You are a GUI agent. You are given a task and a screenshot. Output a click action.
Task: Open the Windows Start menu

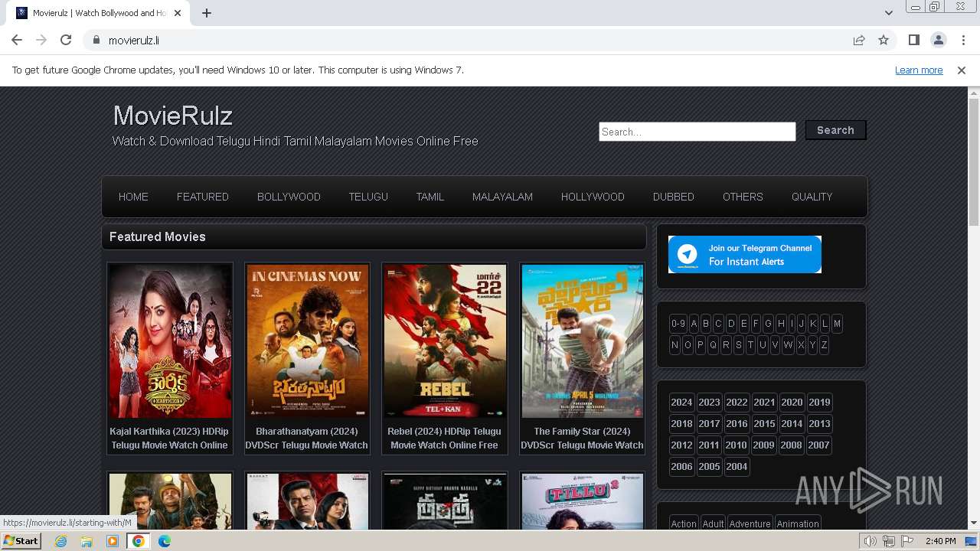coord(21,541)
